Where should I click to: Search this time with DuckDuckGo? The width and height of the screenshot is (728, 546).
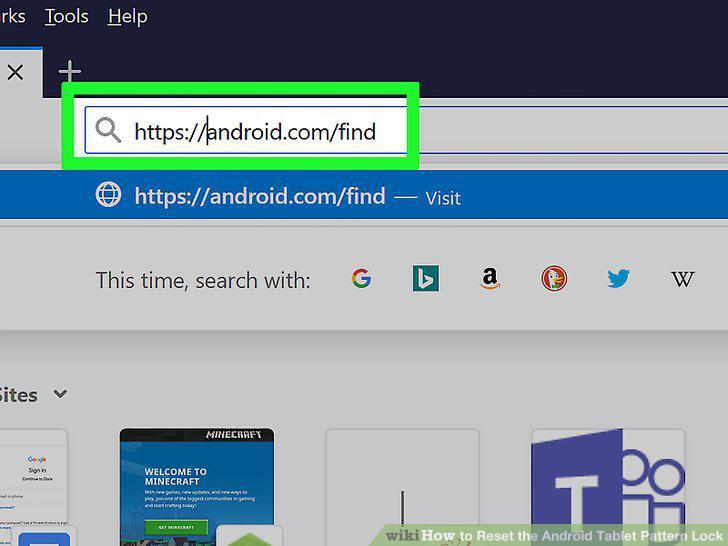point(554,279)
